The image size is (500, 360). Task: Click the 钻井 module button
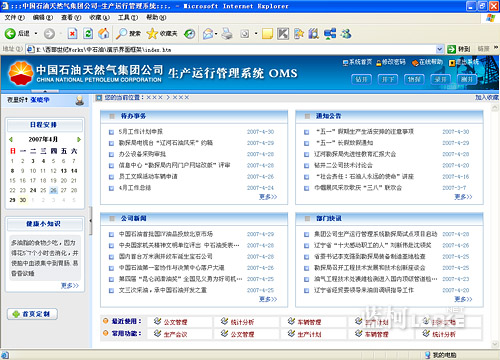361,79
